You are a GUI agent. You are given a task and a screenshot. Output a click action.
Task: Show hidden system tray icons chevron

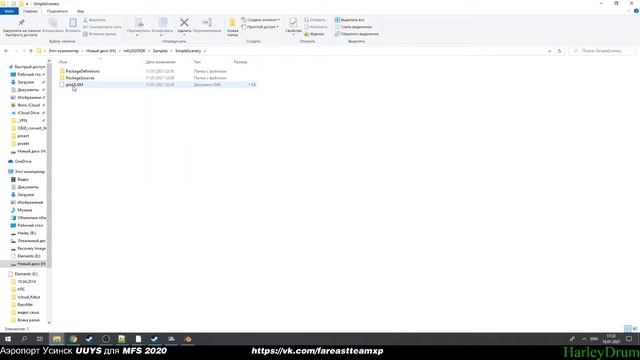(x=584, y=339)
